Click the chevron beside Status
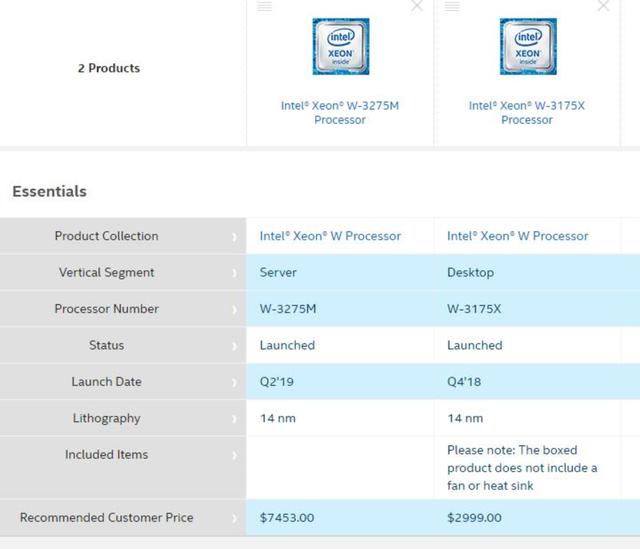Image resolution: width=640 pixels, height=549 pixels. 234,346
